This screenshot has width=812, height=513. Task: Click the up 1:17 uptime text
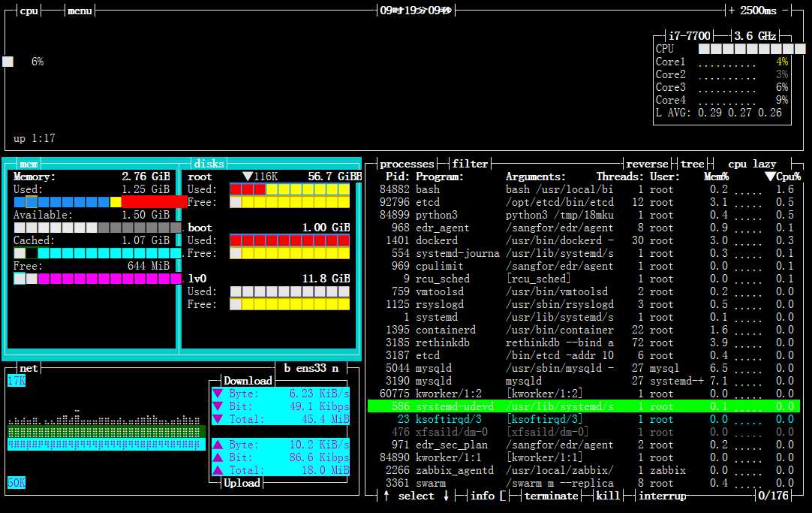(x=35, y=138)
